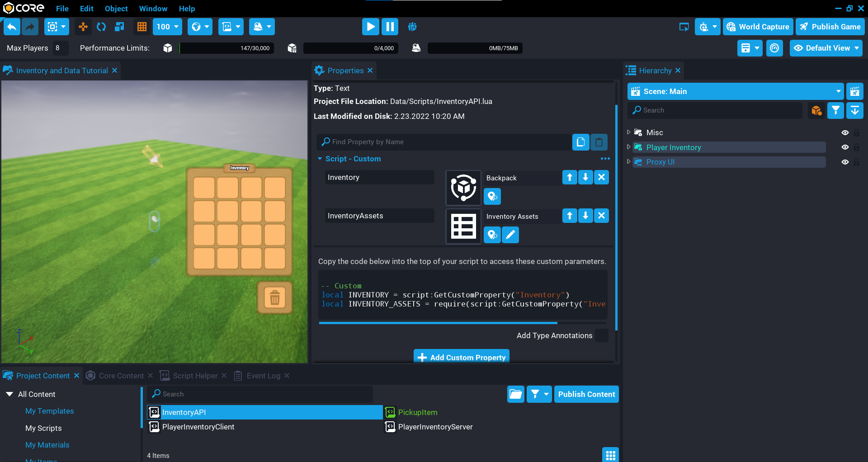Click the code snippet horizontal scrollbar
The width and height of the screenshot is (868, 462).
click(438, 323)
